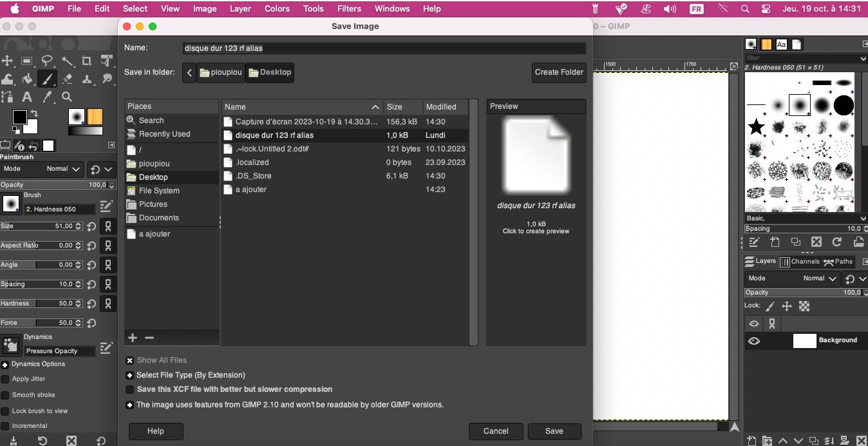This screenshot has width=868, height=446.
Task: Select the Smudge tool
Action: click(x=107, y=79)
